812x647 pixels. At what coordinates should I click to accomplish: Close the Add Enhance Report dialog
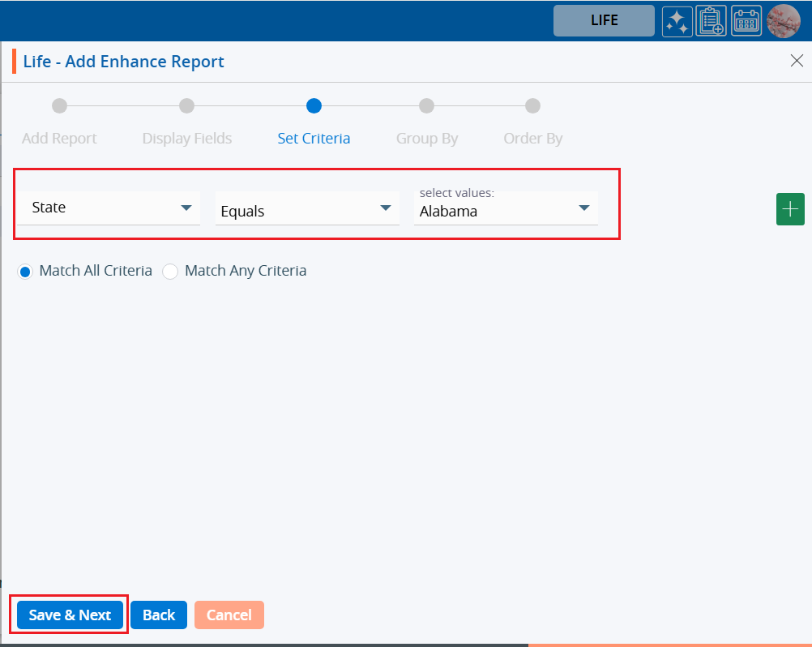797,61
